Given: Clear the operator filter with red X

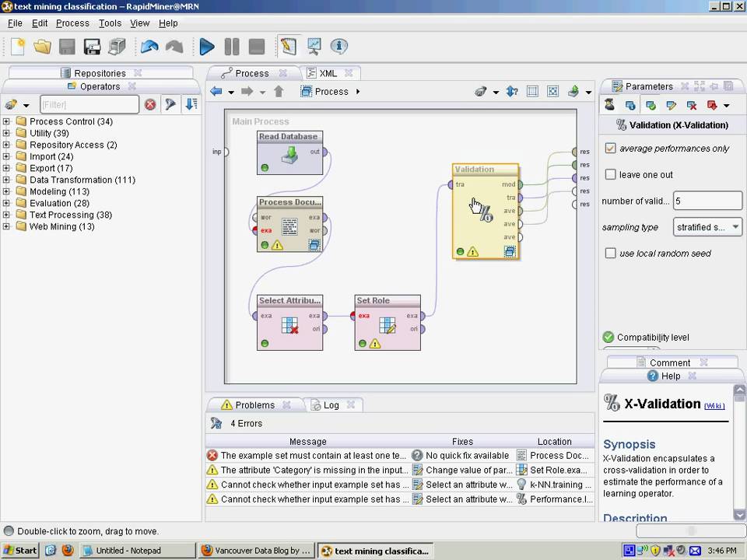Looking at the screenshot, I should tap(150, 104).
